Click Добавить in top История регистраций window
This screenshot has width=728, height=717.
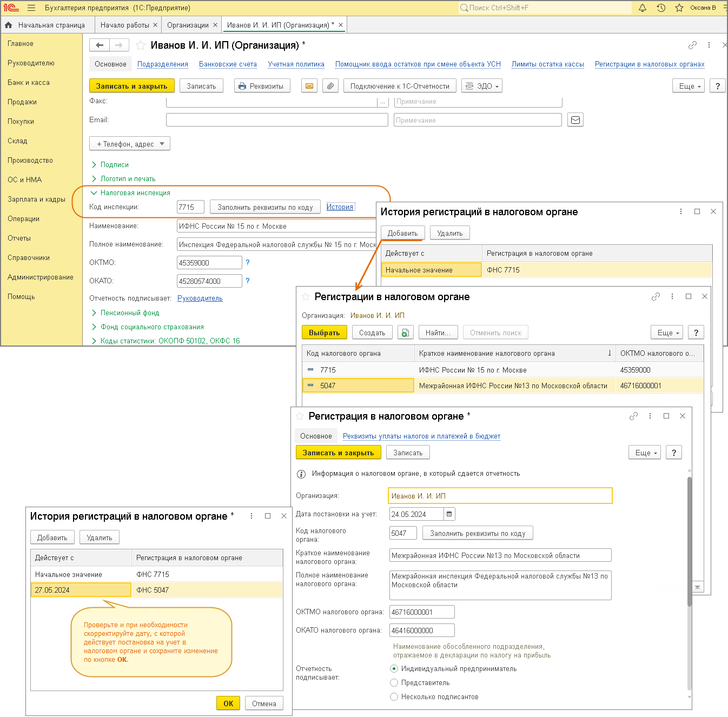[402, 233]
